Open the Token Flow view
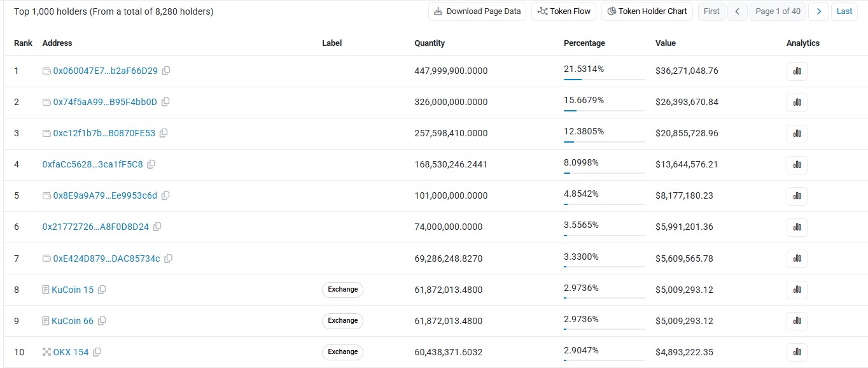This screenshot has height=368, width=868. (564, 11)
